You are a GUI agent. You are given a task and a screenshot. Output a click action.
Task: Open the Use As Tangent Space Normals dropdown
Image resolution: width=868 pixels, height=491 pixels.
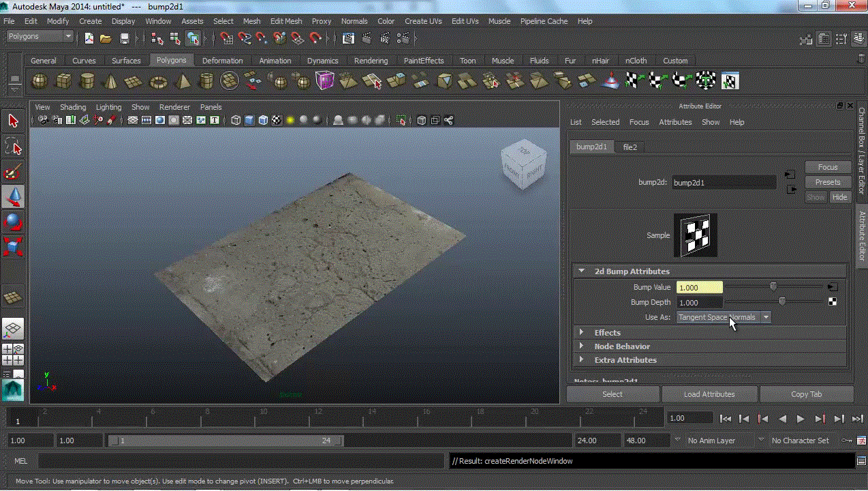coord(724,317)
